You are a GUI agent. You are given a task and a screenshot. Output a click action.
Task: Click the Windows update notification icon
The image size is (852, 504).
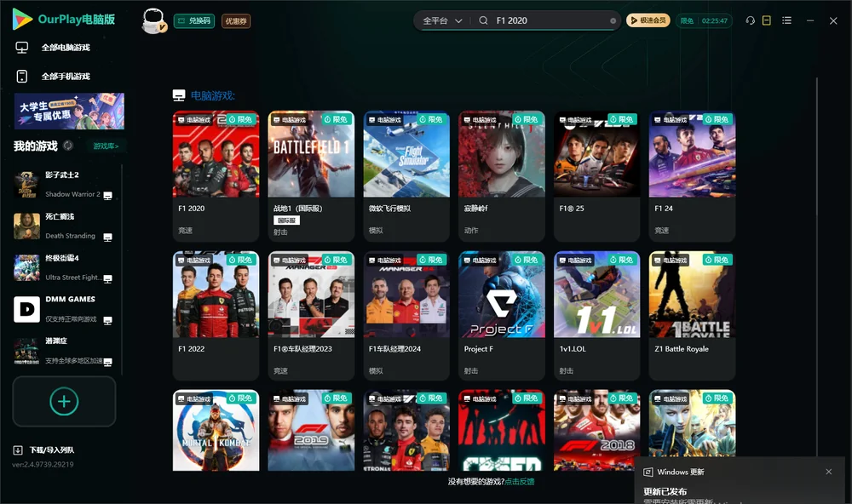pyautogui.click(x=648, y=472)
